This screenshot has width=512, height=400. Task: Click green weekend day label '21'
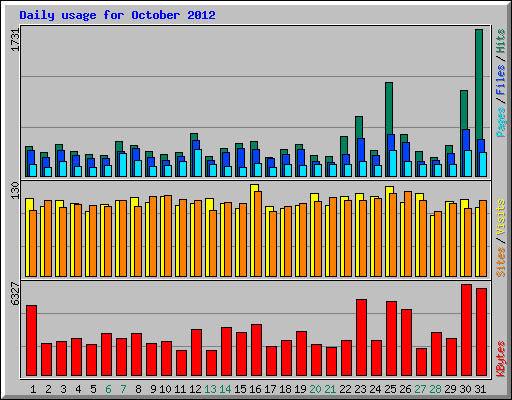click(330, 389)
